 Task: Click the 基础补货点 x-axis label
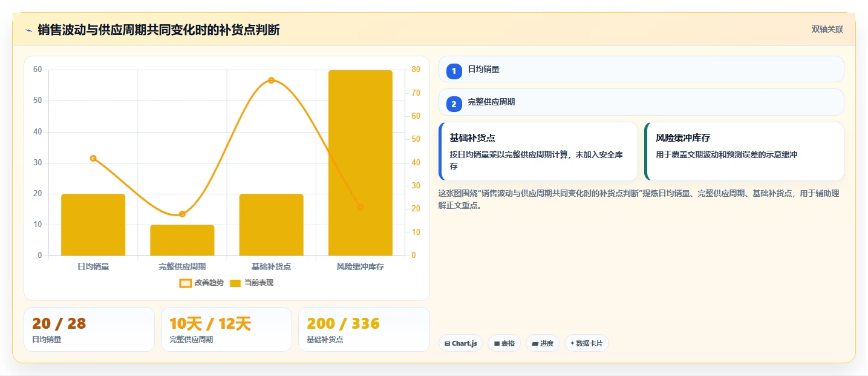[x=271, y=266]
